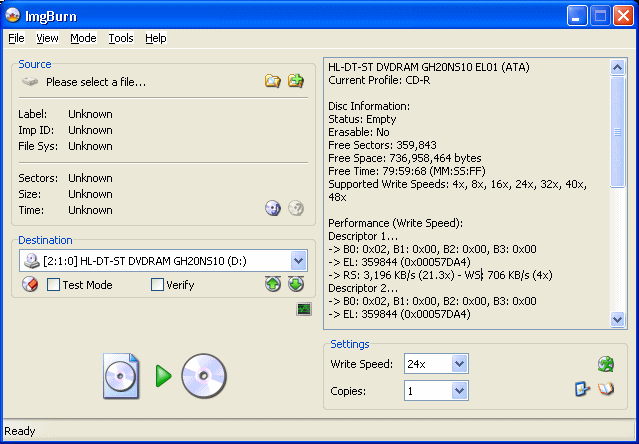Image resolution: width=639 pixels, height=444 pixels.
Task: Open Automatic Write Speed running man icon
Action: pos(606,364)
